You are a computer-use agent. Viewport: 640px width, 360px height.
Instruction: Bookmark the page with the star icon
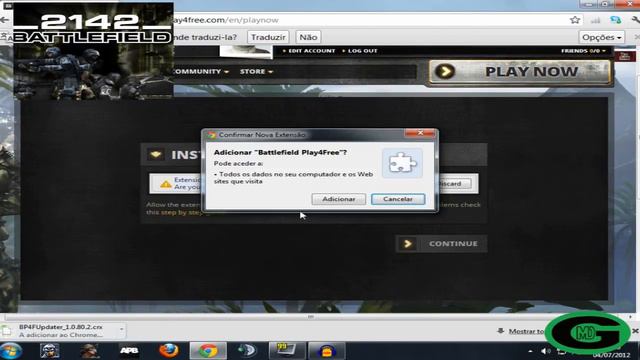click(575, 20)
